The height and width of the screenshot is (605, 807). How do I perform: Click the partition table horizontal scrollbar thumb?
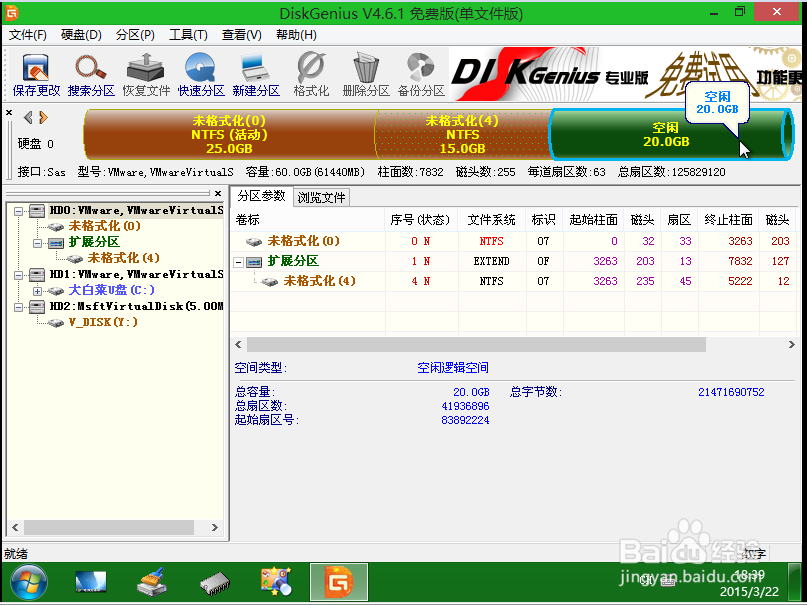(x=476, y=344)
